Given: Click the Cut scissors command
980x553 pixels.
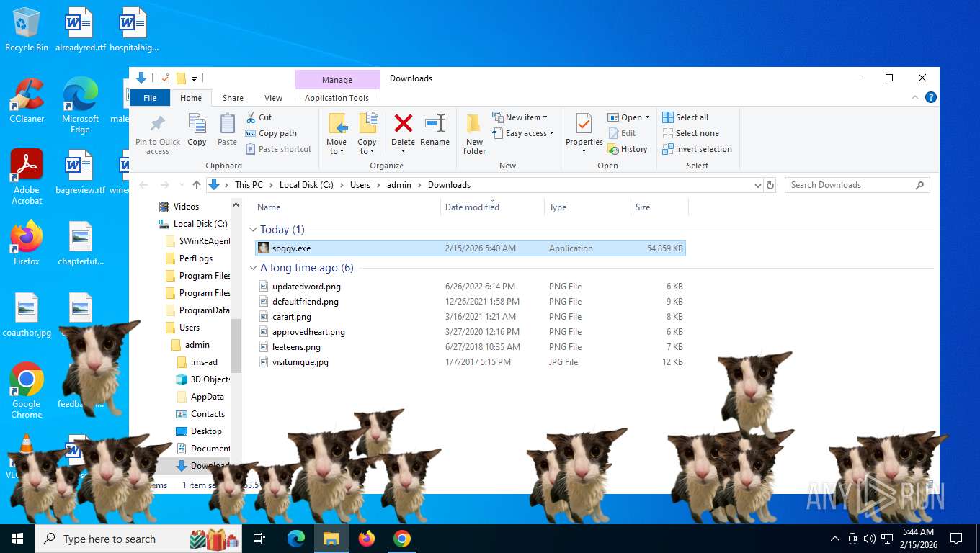Looking at the screenshot, I should click(259, 117).
